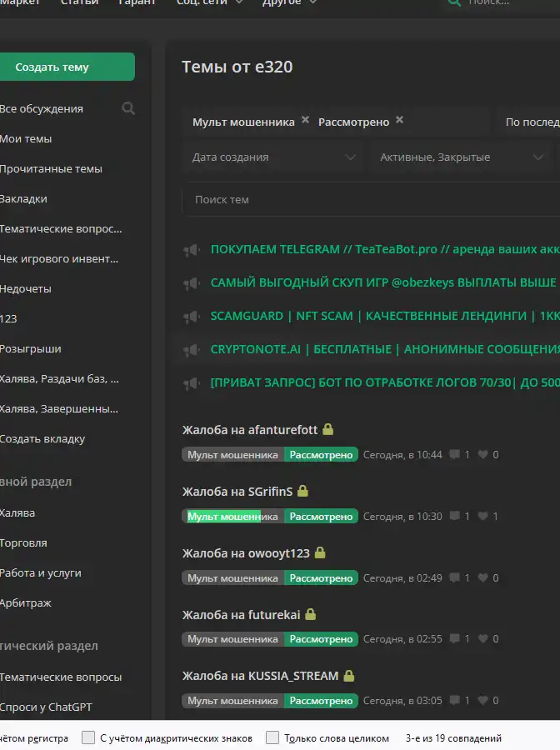This screenshot has height=750, width=560.
Task: Click the heart icon on SGrifinS thread row
Action: [x=483, y=516]
